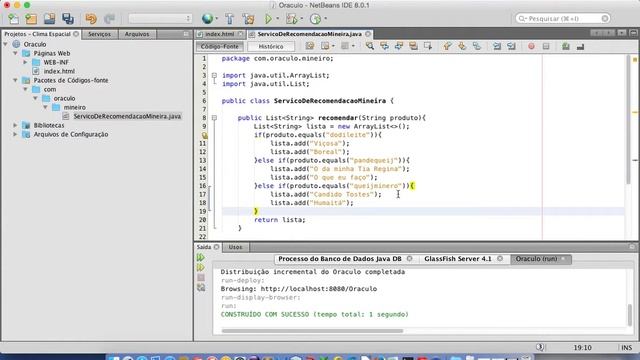The width and height of the screenshot is (640, 360).
Task: Click the green Run Project icon
Action: (x=268, y=19)
